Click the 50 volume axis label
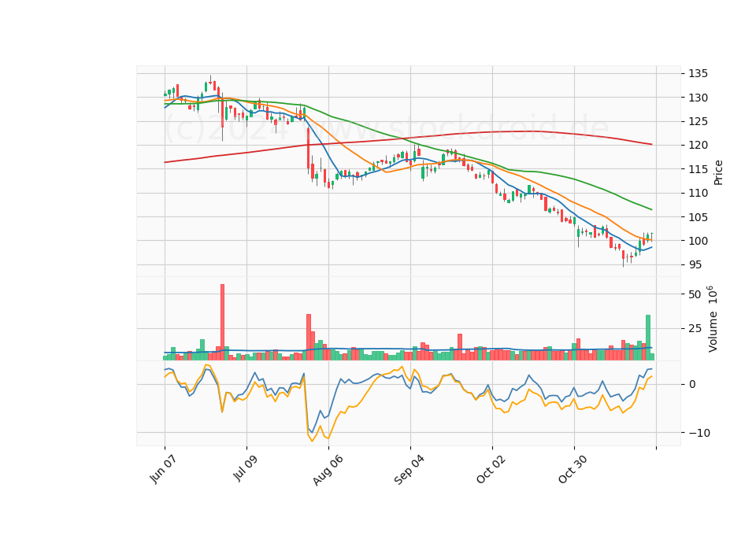The image size is (756, 543). 695,294
